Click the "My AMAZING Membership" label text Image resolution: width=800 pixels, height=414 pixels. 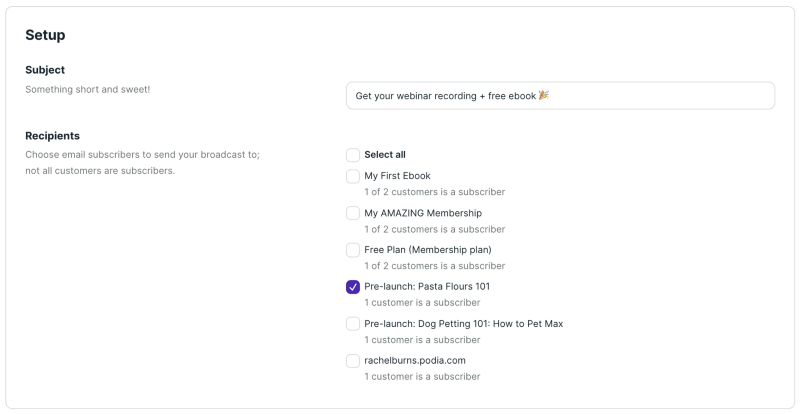pyautogui.click(x=423, y=213)
